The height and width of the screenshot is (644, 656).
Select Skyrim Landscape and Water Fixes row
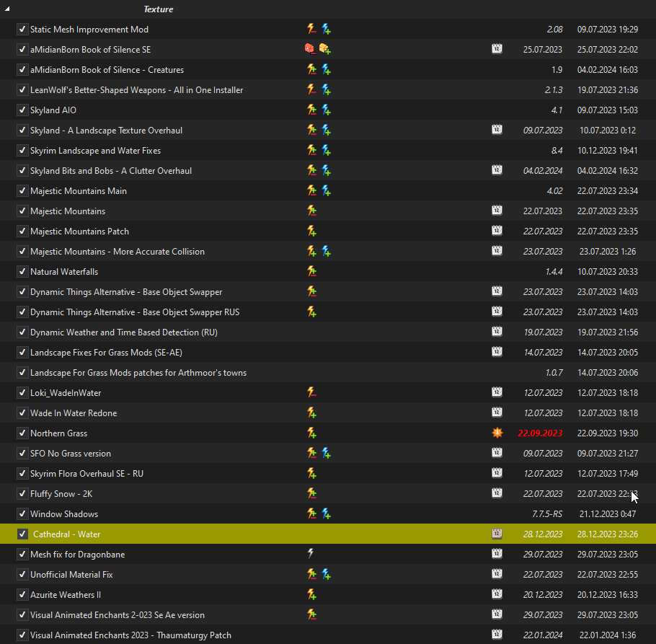(328, 151)
